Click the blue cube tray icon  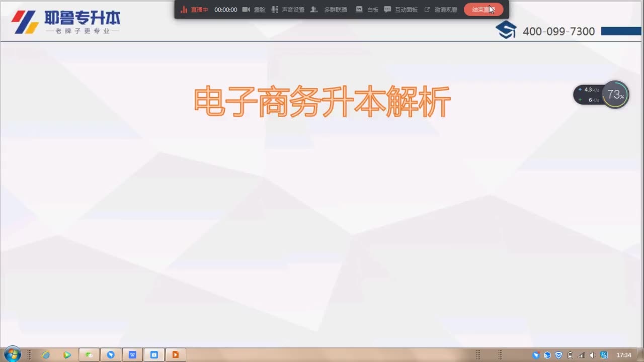tap(547, 355)
